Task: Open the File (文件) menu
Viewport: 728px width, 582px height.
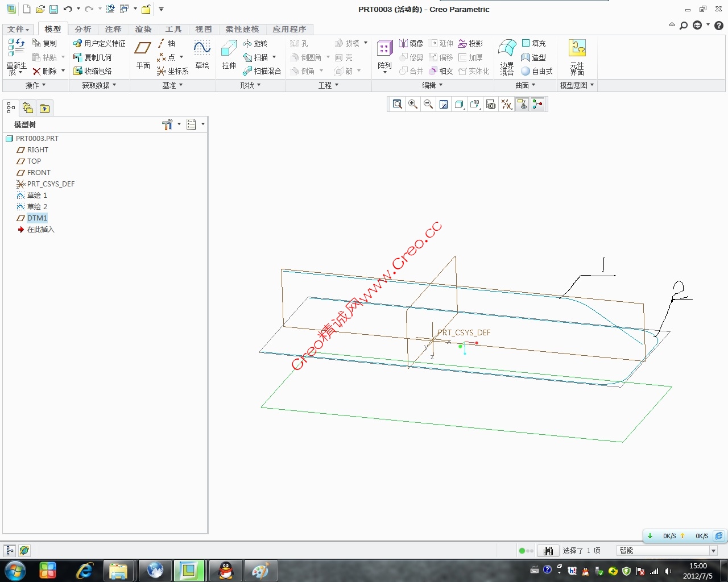Action: [18, 29]
